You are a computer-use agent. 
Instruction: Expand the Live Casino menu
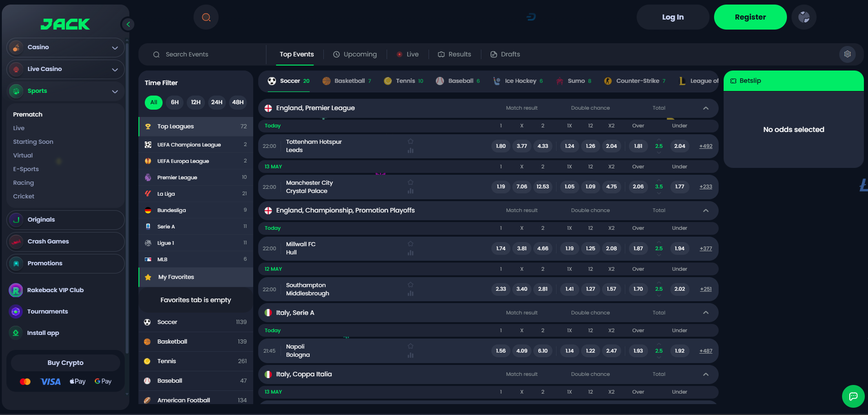point(66,69)
